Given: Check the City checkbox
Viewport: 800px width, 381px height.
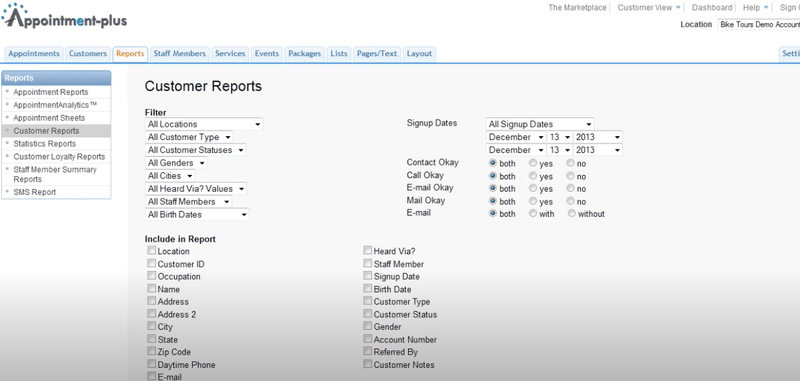Looking at the screenshot, I should [x=152, y=326].
